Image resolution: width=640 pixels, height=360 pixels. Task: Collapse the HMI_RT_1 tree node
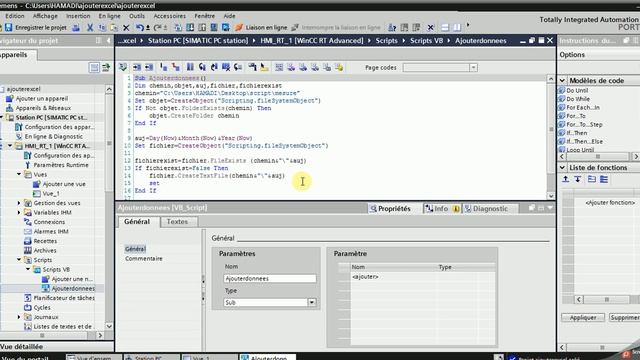[x=10, y=146]
